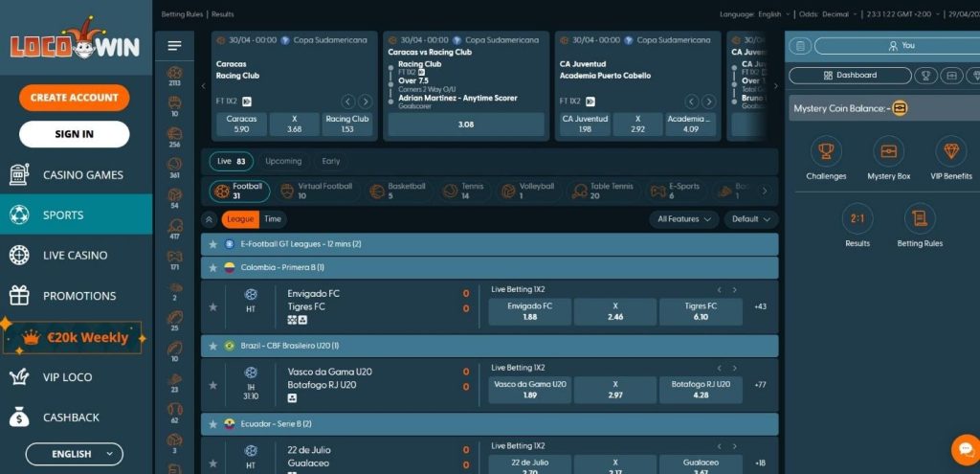Sort events by League
980x474 pixels.
pyautogui.click(x=240, y=219)
